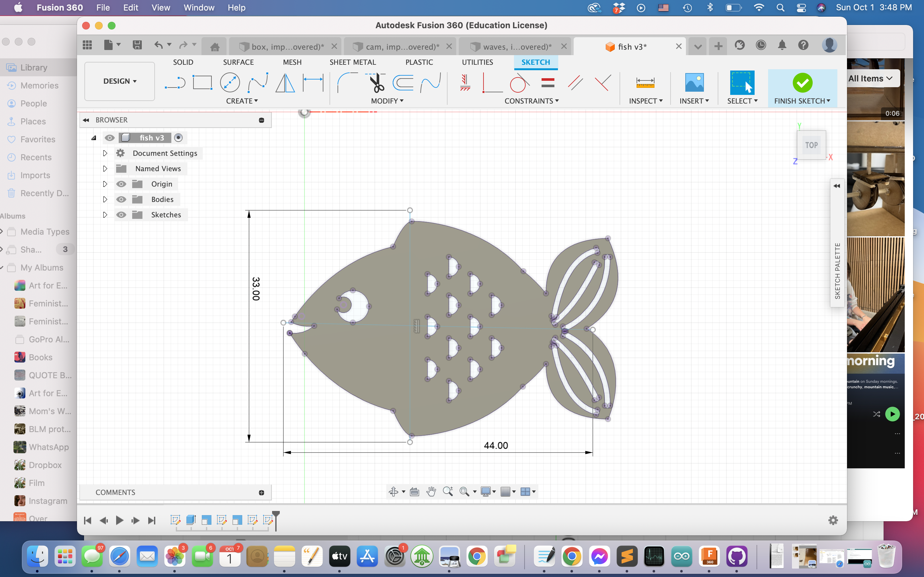This screenshot has width=924, height=577.
Task: Click the TOP face of ViewCube
Action: pos(811,145)
